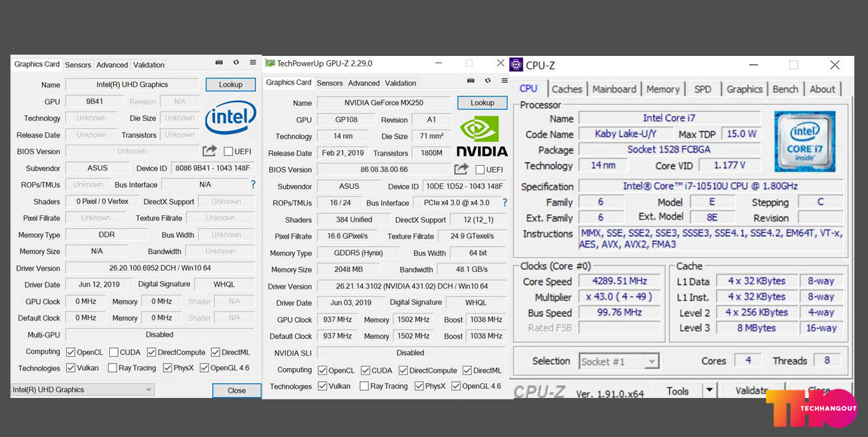
Task: Open Advanced tab in NVIDIA GPU-Z
Action: click(x=364, y=83)
